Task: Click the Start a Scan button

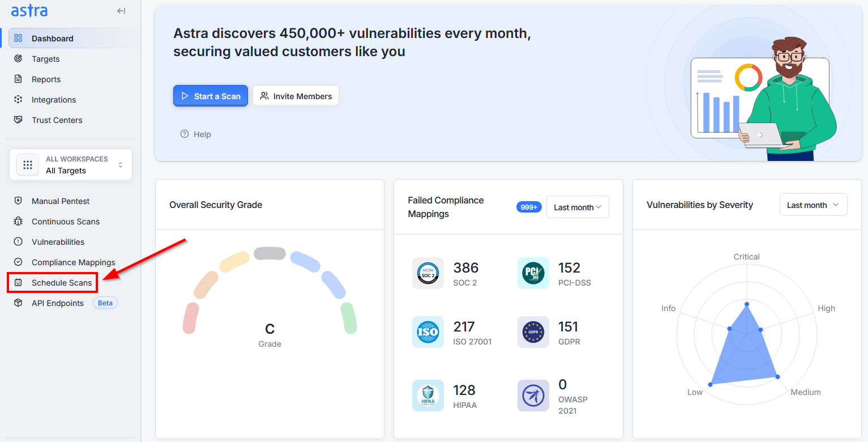Action: [211, 96]
